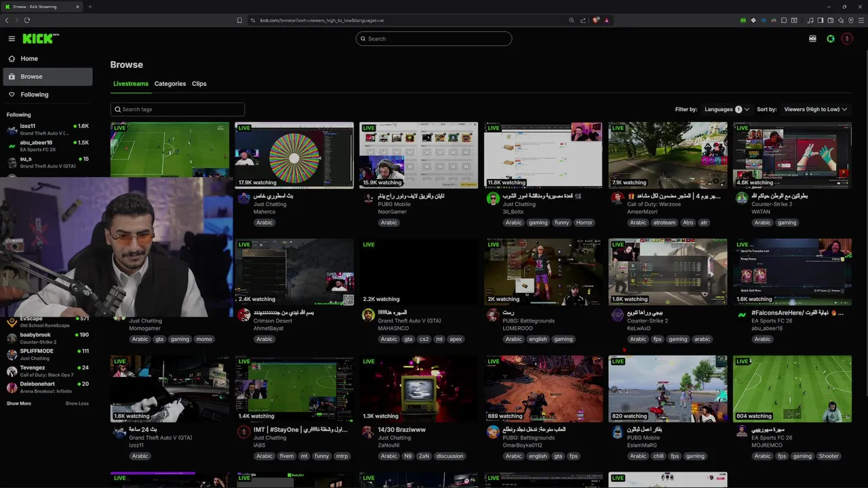Open izoz11 in Following list
The image size is (868, 488).
tap(47, 129)
